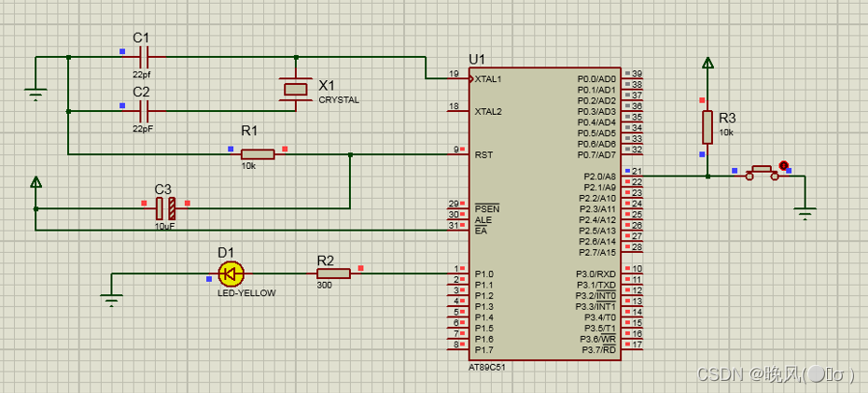Click the P1.3 pin name

pyautogui.click(x=484, y=306)
